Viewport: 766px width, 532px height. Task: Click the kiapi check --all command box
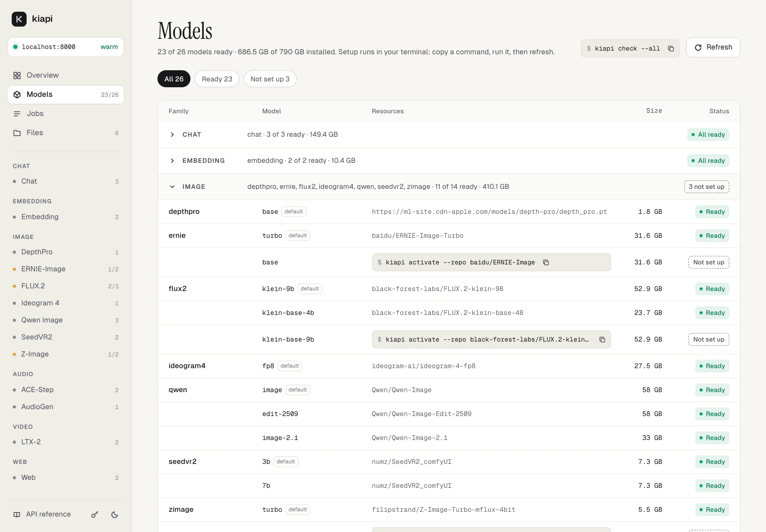(630, 49)
